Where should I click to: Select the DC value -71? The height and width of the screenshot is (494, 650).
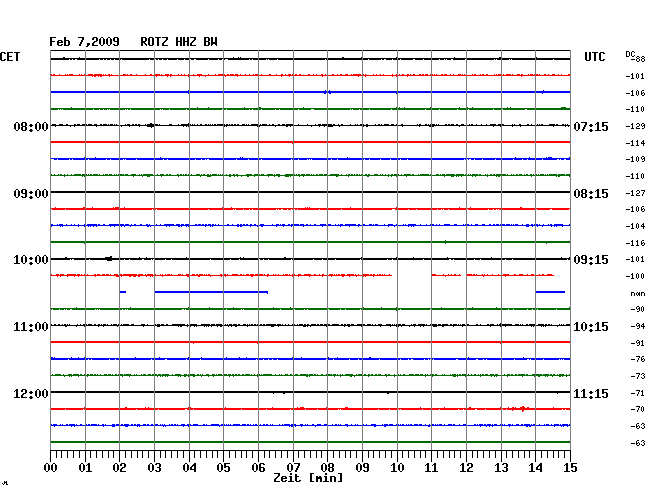pyautogui.click(x=638, y=393)
